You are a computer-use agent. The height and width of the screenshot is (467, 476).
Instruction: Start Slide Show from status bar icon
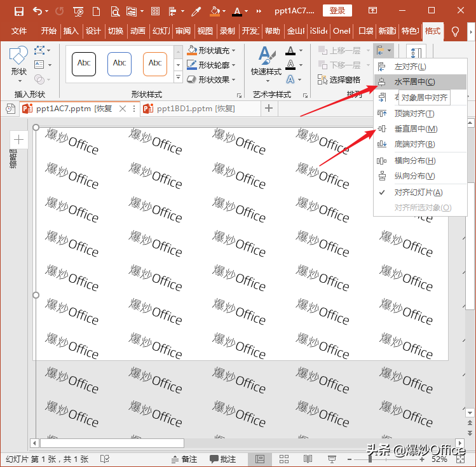(332, 459)
